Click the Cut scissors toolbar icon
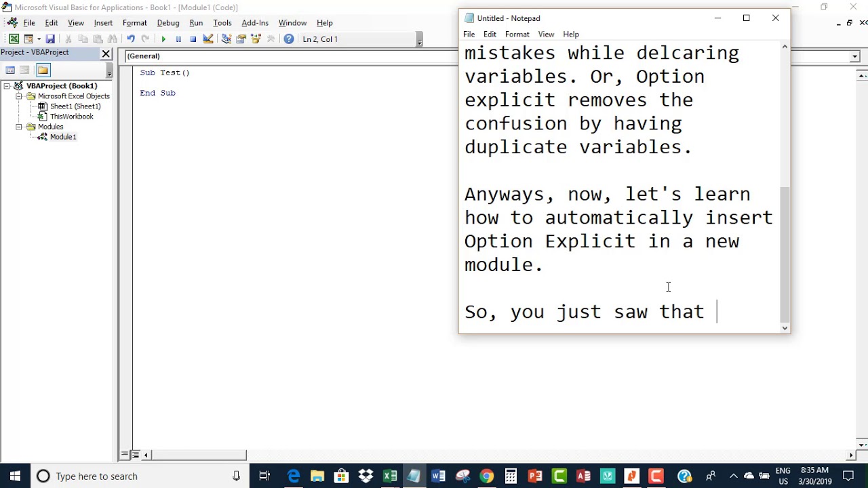This screenshot has height=488, width=868. (68, 39)
